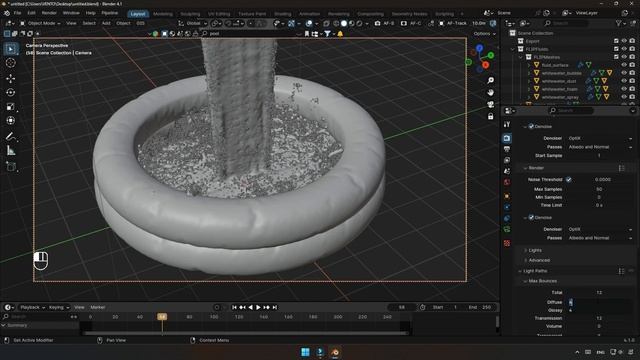Exclude the Export collection from view layer
The height and width of the screenshot is (360, 640).
tap(616, 41)
